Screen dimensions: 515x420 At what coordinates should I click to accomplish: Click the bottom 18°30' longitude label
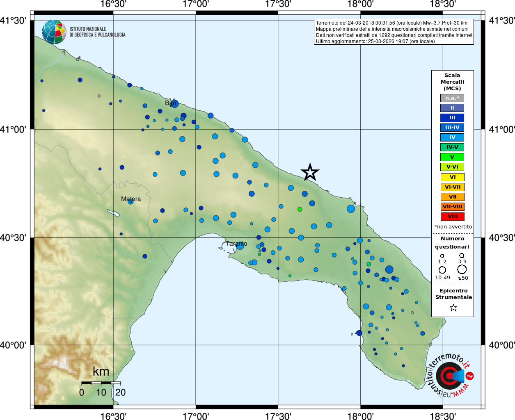click(443, 416)
